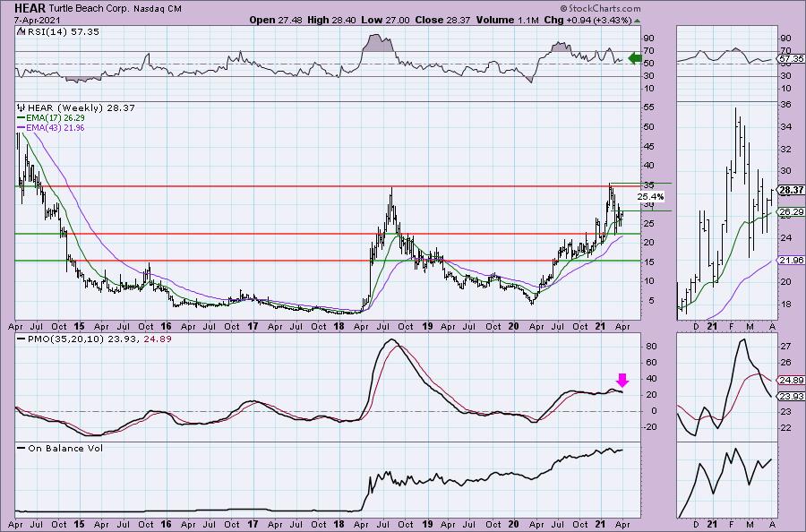Click the 28.37 last price tag on right axis
The height and width of the screenshot is (532, 806).
coord(791,190)
